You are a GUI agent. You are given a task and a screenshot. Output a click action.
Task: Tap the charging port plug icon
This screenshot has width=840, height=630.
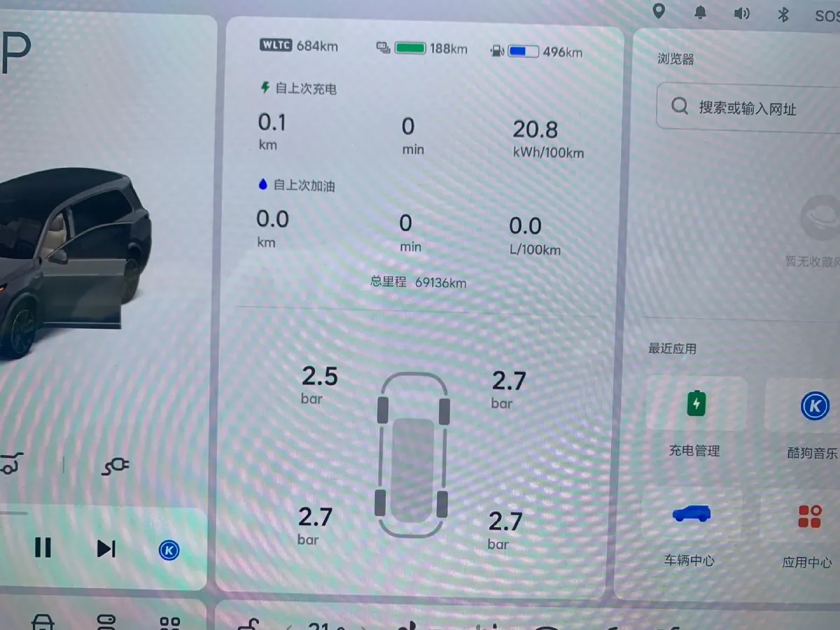coord(116,464)
